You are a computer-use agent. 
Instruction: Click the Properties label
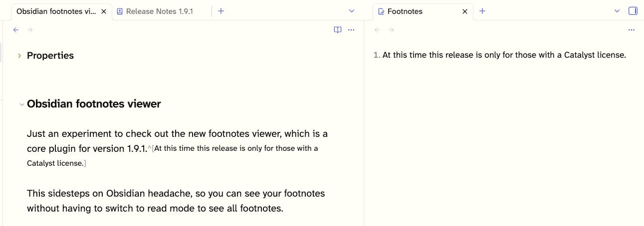pyautogui.click(x=50, y=56)
